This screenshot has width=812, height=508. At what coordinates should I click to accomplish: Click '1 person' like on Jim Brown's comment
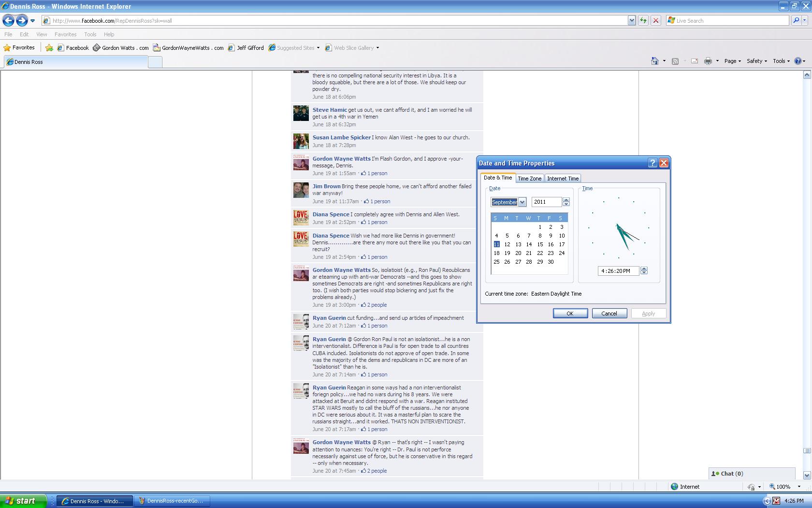[380, 201]
